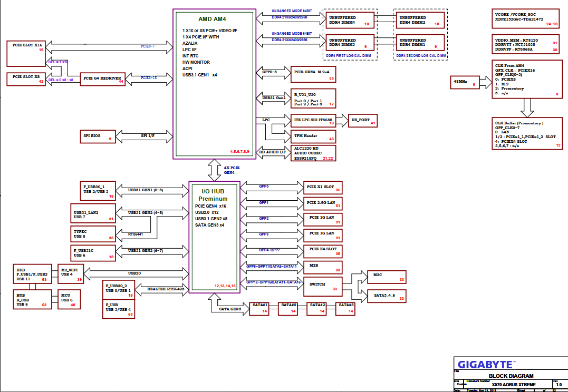
Task: Select the M2B block
Action: point(323,268)
